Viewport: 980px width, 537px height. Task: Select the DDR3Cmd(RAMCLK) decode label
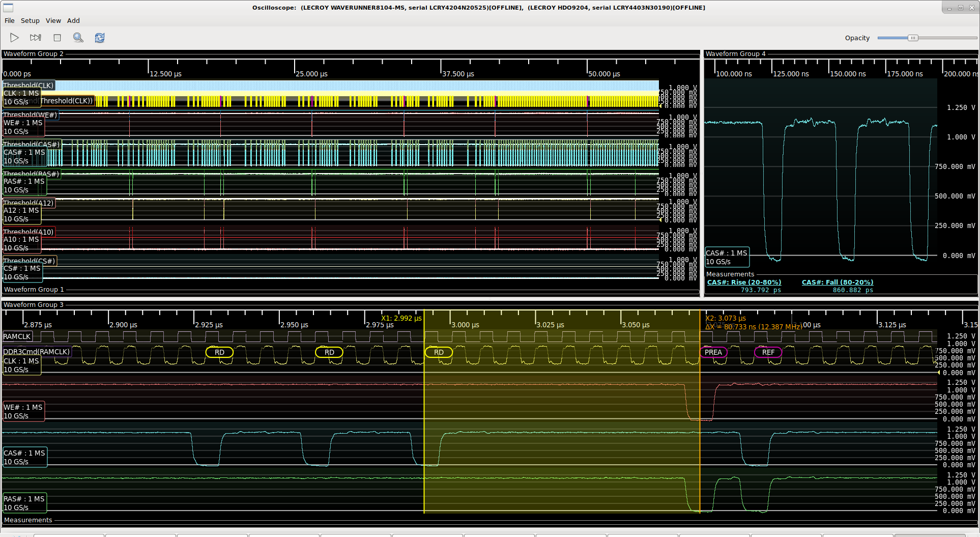click(37, 352)
